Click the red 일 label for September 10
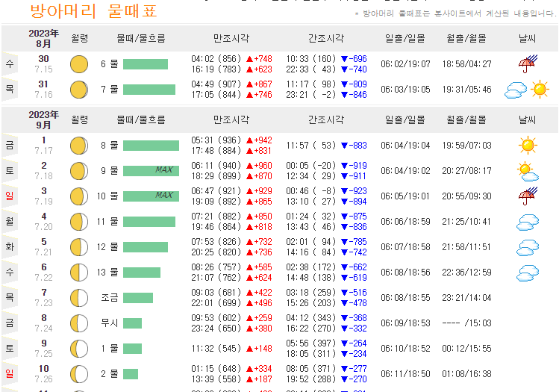 [x=10, y=373]
